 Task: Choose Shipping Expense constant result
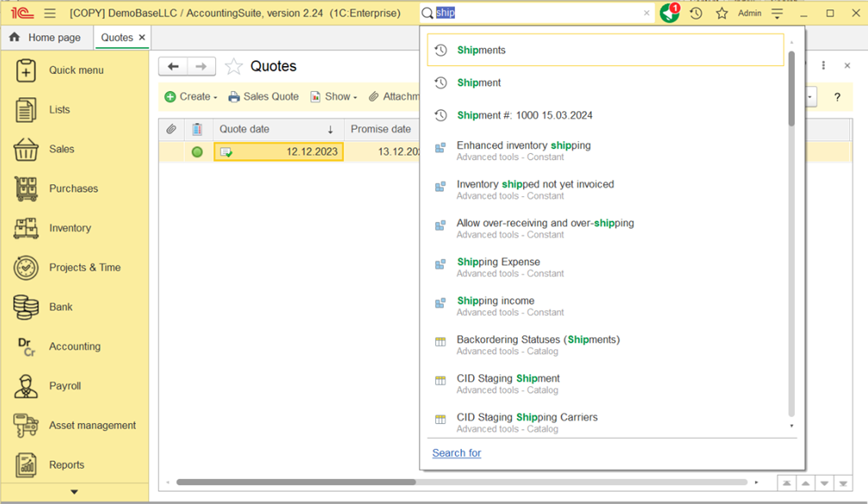coord(499,262)
